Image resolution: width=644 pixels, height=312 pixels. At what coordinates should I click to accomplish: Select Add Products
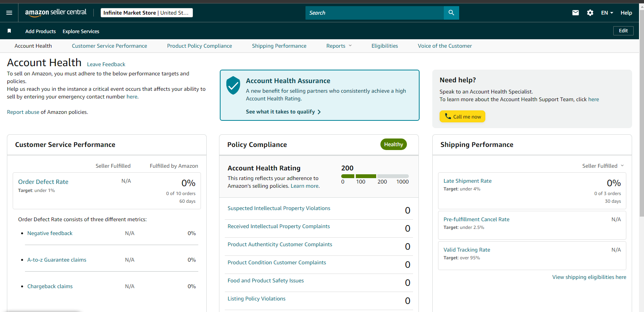(40, 31)
